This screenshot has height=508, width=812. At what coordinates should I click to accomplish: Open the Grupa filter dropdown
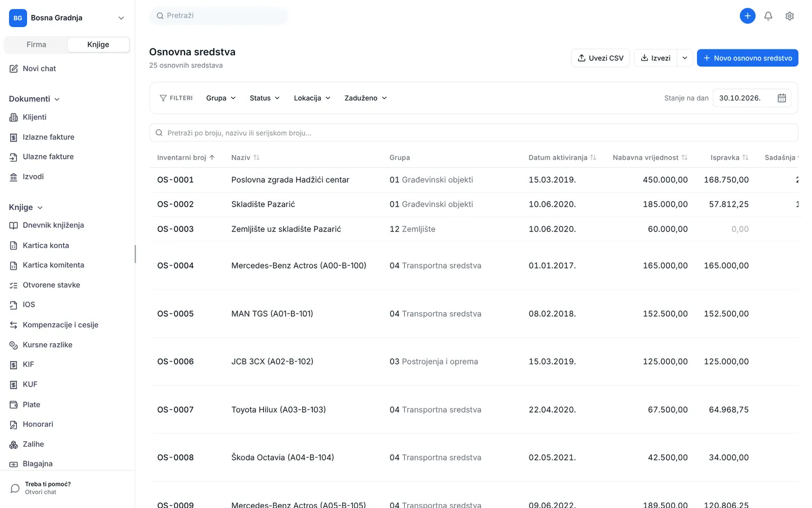(221, 98)
